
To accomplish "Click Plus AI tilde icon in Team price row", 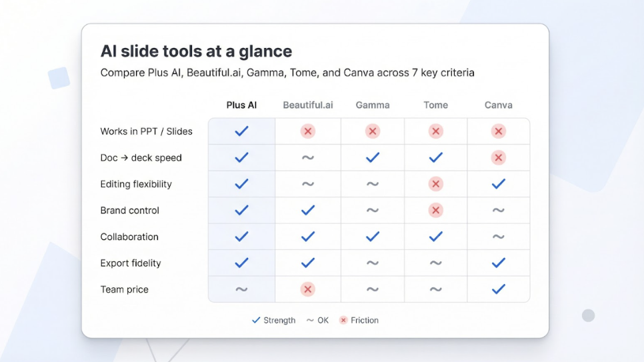I will [x=241, y=289].
